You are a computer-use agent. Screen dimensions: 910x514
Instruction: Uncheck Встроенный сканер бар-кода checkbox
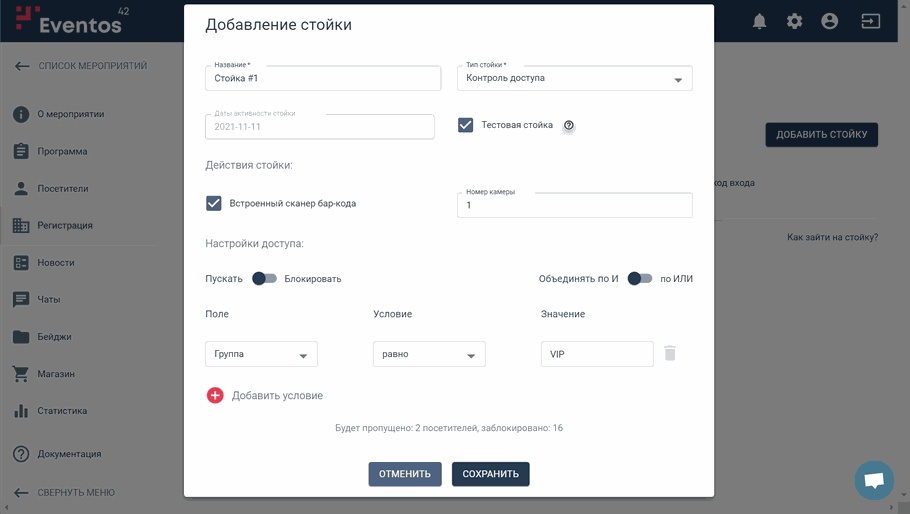click(x=214, y=203)
